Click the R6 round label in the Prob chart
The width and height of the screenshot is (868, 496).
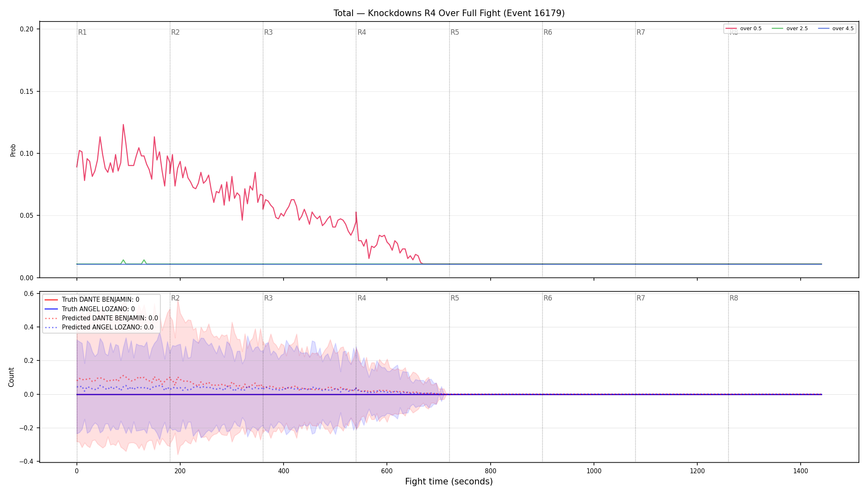(x=548, y=32)
